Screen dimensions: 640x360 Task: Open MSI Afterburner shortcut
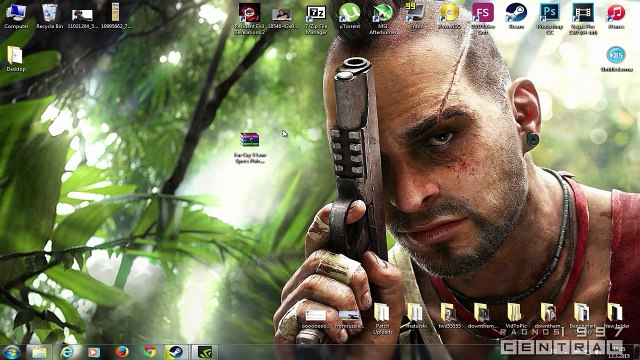[x=383, y=19]
